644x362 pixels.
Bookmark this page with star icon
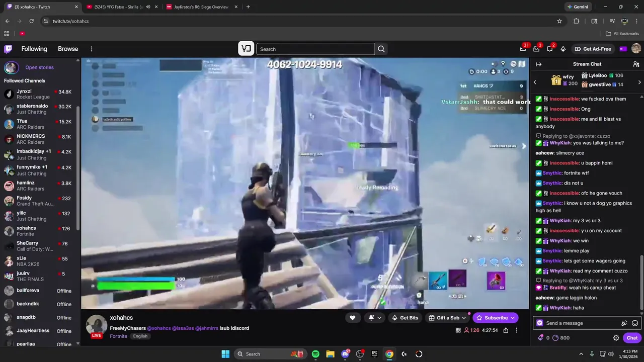559,21
